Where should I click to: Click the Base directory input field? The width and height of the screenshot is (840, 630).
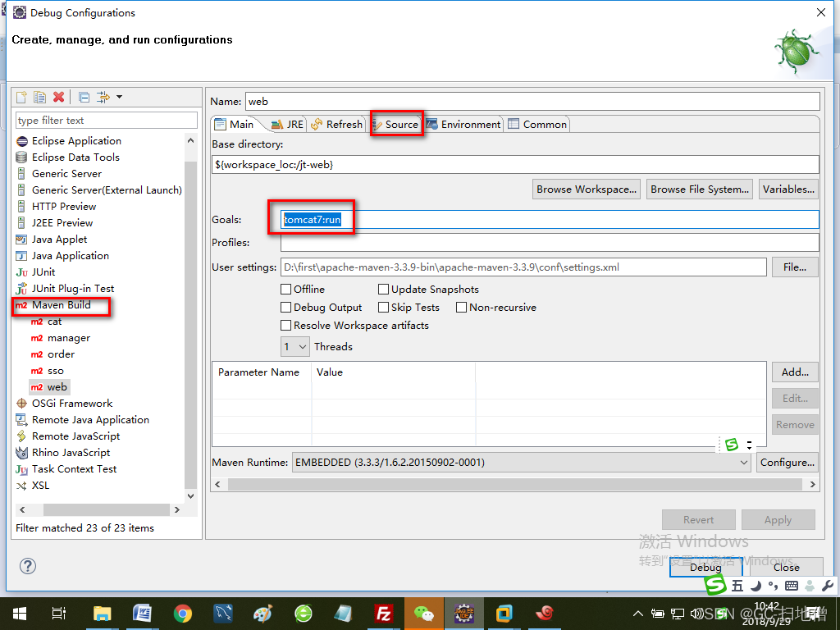tap(515, 164)
